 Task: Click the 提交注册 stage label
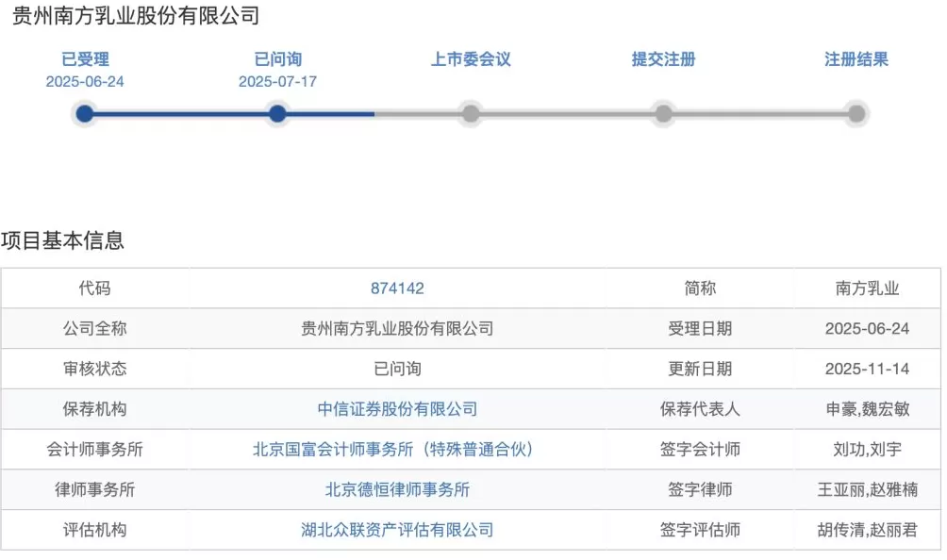[664, 58]
